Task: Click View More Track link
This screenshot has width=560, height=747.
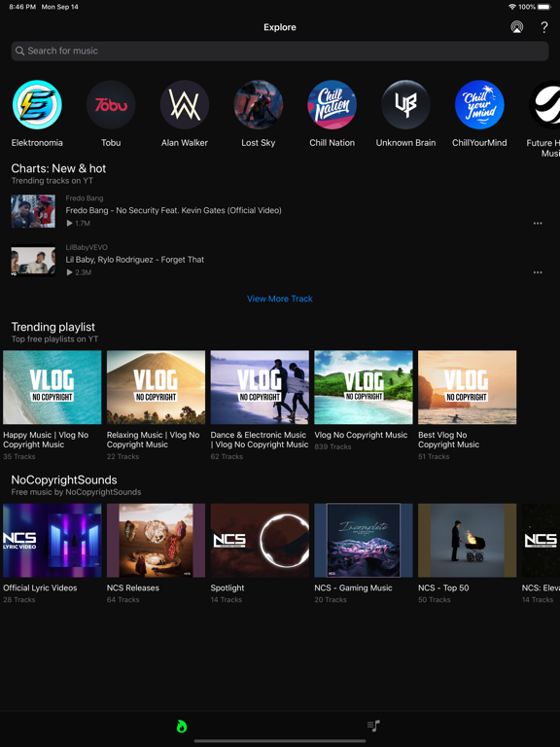Action: 280,299
